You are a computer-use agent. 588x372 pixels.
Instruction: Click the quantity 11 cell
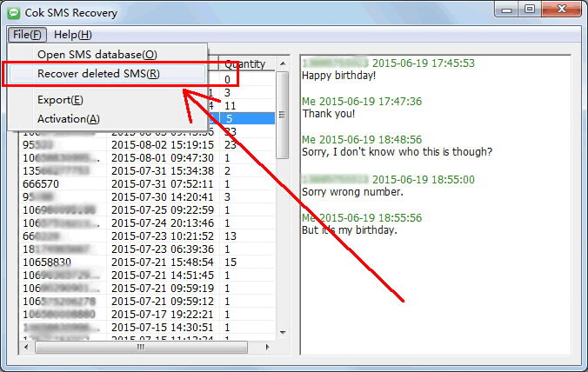(248, 106)
